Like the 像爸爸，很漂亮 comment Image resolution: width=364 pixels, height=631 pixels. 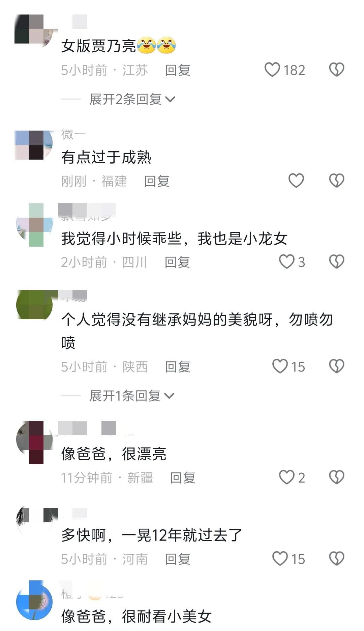[x=287, y=477]
